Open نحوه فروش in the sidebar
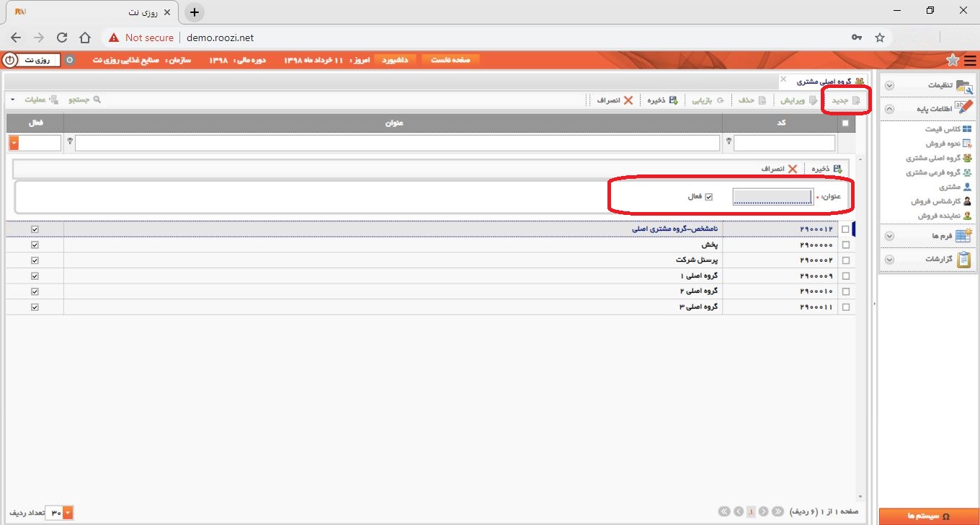The width and height of the screenshot is (980, 525). pyautogui.click(x=947, y=144)
